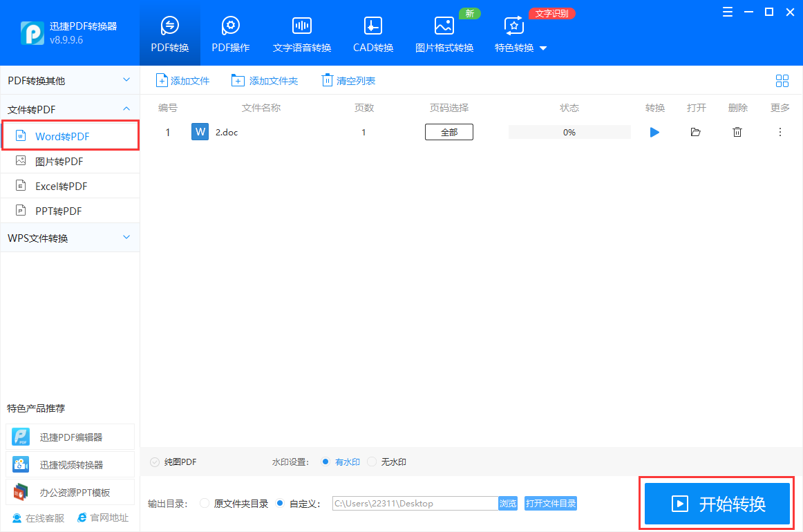Screen dimensions: 803x532
Task: Delete 2.doc using the trash icon
Action: (737, 132)
